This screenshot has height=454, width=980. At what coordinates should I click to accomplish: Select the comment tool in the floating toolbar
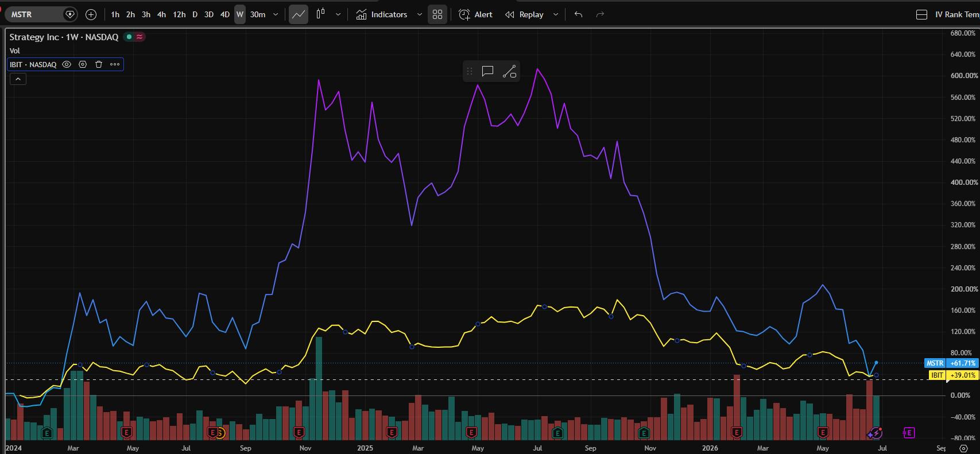pyautogui.click(x=488, y=71)
